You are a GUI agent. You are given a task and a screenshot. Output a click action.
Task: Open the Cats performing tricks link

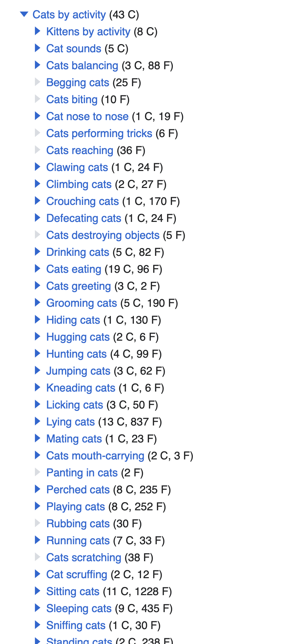point(99,133)
